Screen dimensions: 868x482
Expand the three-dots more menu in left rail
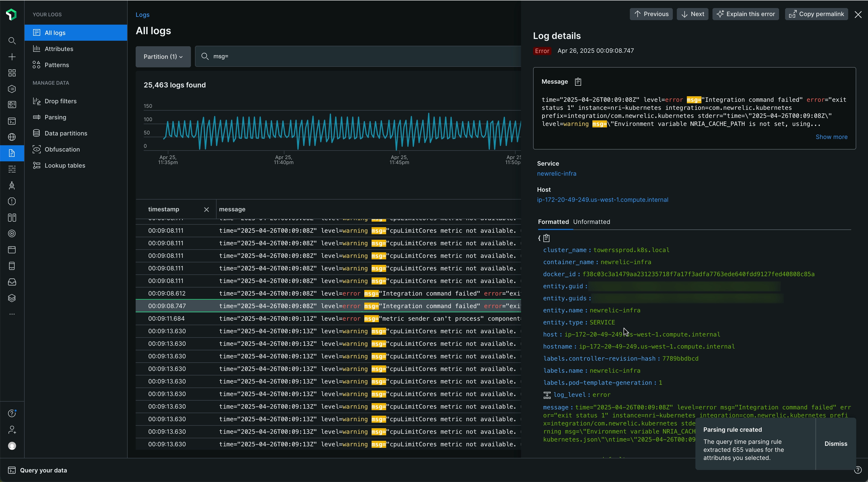tap(12, 314)
